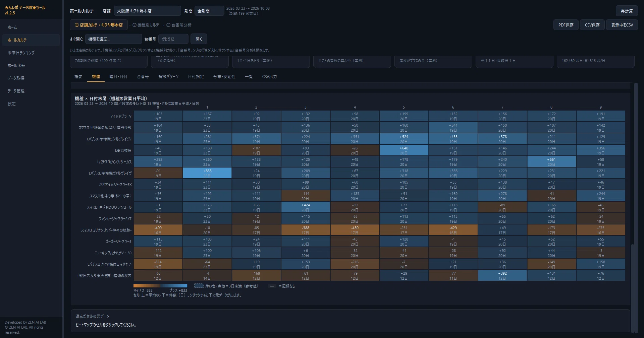Switch to the 台番号 tab
The image size is (644, 338).
[x=143, y=77]
